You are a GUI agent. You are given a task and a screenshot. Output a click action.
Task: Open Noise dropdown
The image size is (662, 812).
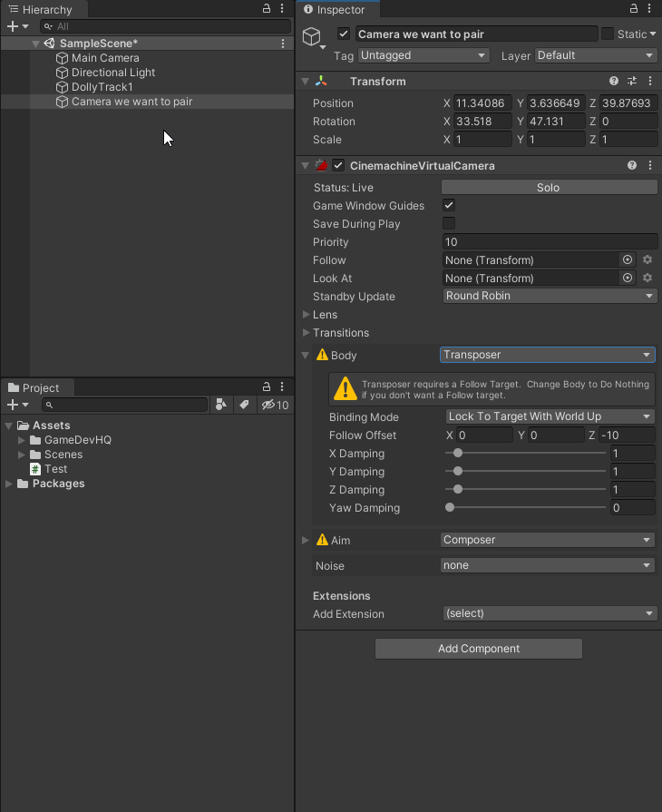click(548, 565)
